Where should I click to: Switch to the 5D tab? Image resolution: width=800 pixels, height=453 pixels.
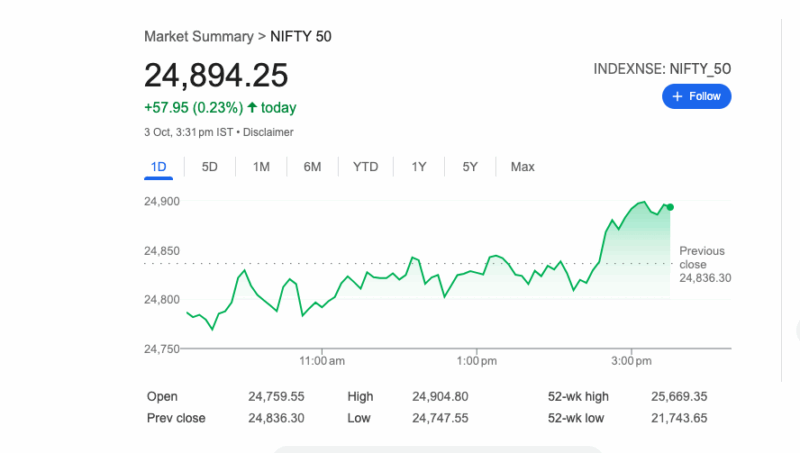[210, 166]
